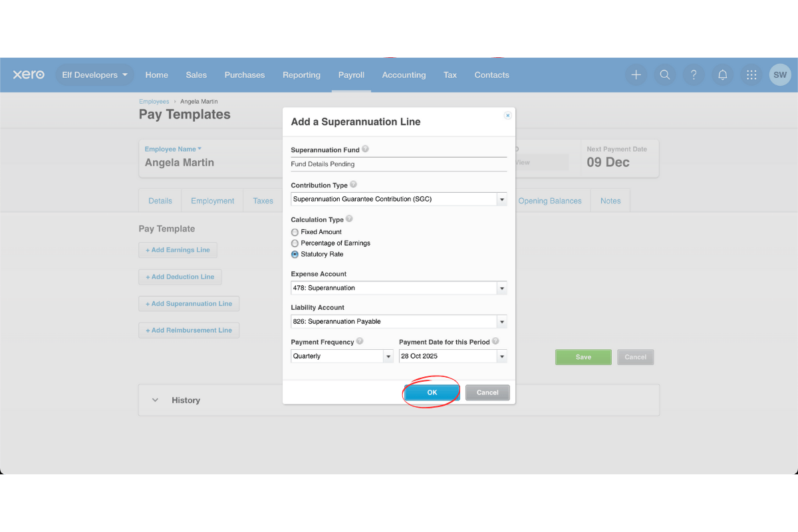Select the Statutory Rate option
The height and width of the screenshot is (532, 798).
294,254
